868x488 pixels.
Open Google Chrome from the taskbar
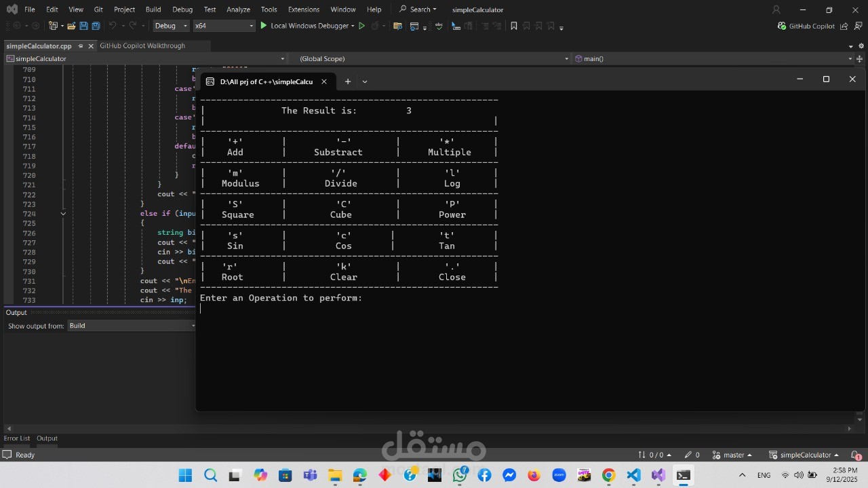tap(608, 475)
